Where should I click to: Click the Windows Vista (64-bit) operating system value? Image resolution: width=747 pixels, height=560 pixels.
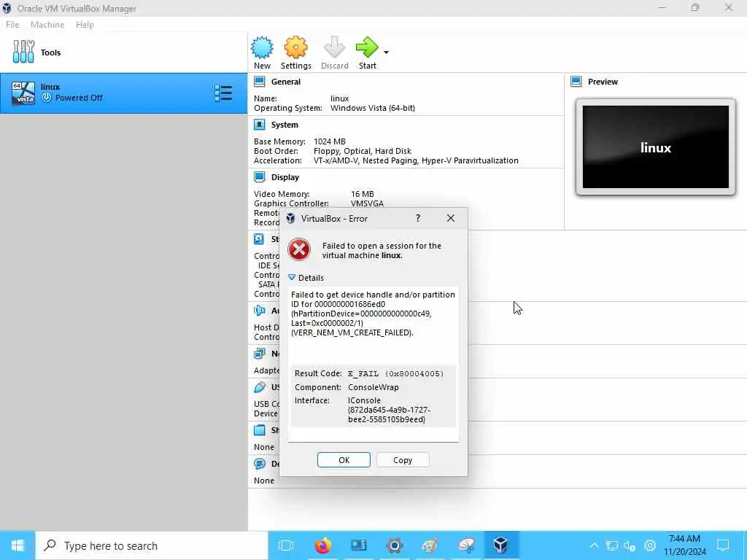[373, 108]
